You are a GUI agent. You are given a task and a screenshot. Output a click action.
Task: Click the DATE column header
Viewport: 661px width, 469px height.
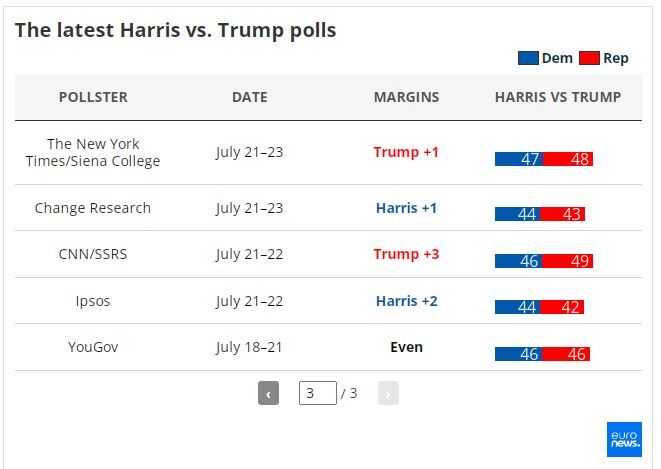249,97
